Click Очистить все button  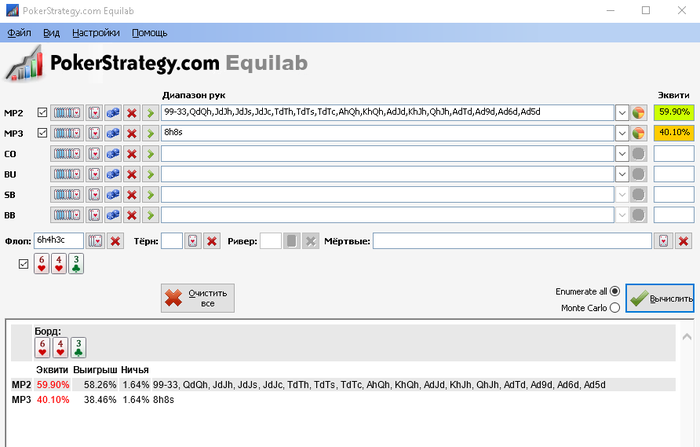click(x=198, y=298)
